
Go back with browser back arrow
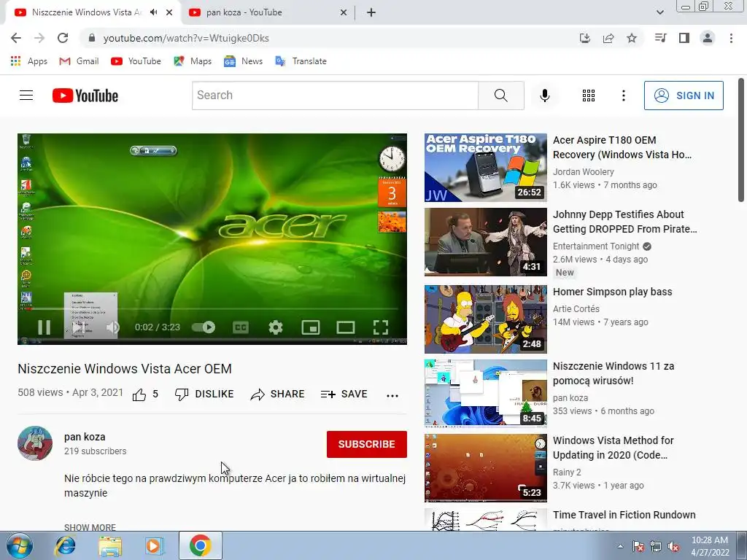(16, 38)
